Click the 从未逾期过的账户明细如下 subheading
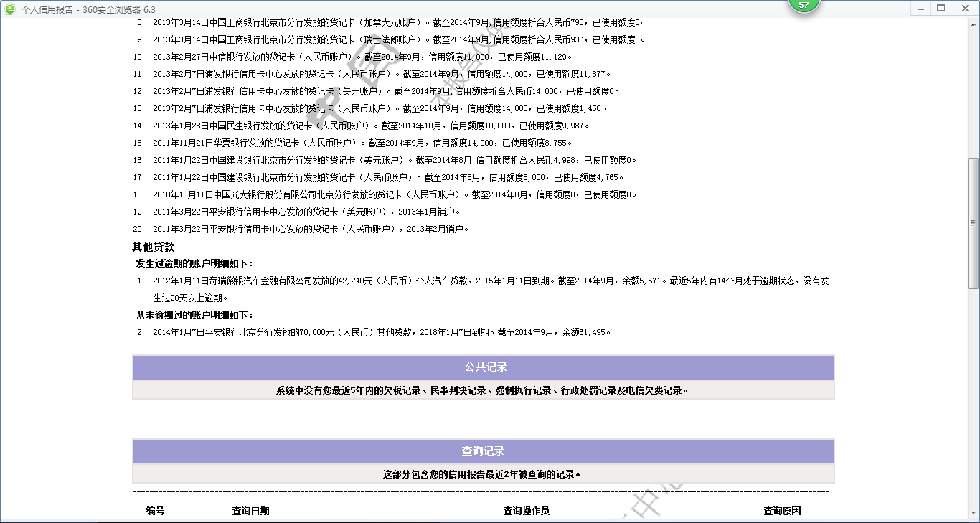The image size is (980, 523). (194, 315)
